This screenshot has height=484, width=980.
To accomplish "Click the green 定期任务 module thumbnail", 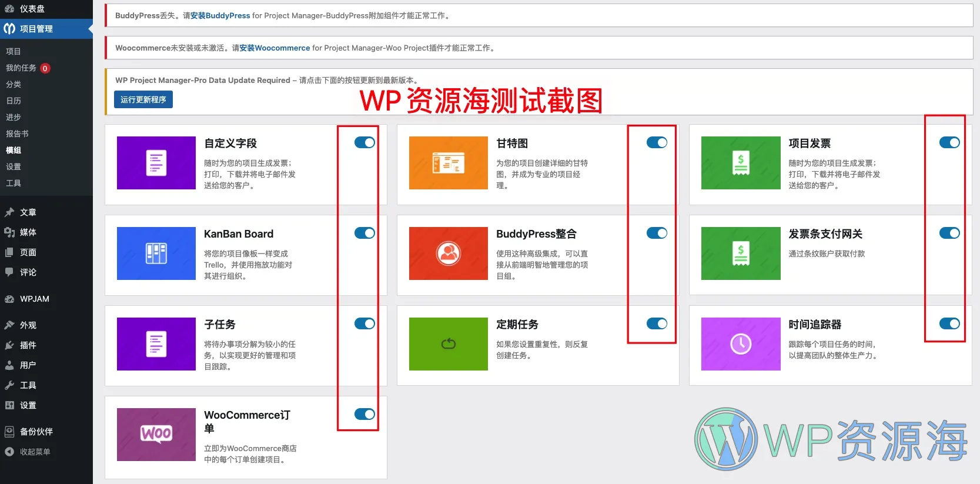I will coord(449,344).
